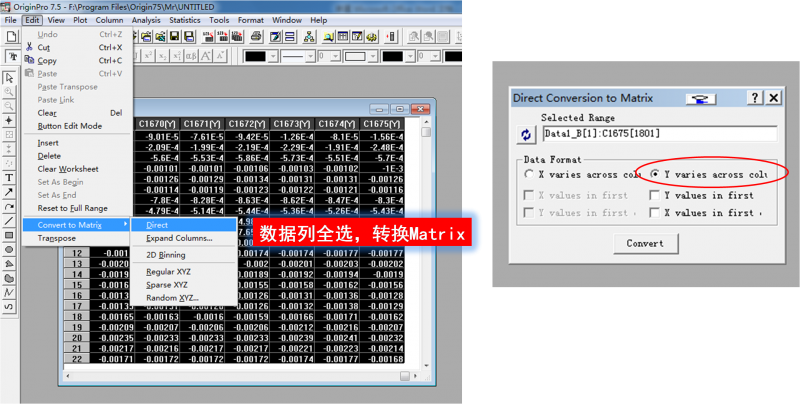Choose Direct from the submenu
The height and width of the screenshot is (404, 800).
[x=184, y=225]
